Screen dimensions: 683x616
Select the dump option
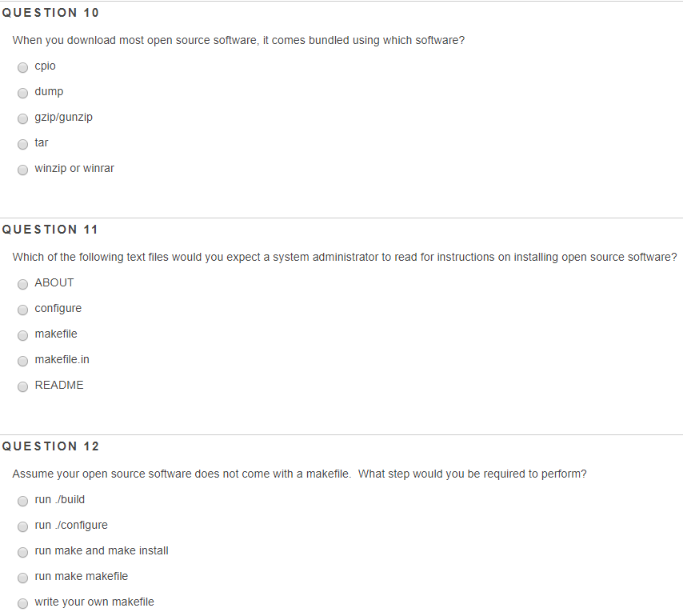(x=22, y=93)
